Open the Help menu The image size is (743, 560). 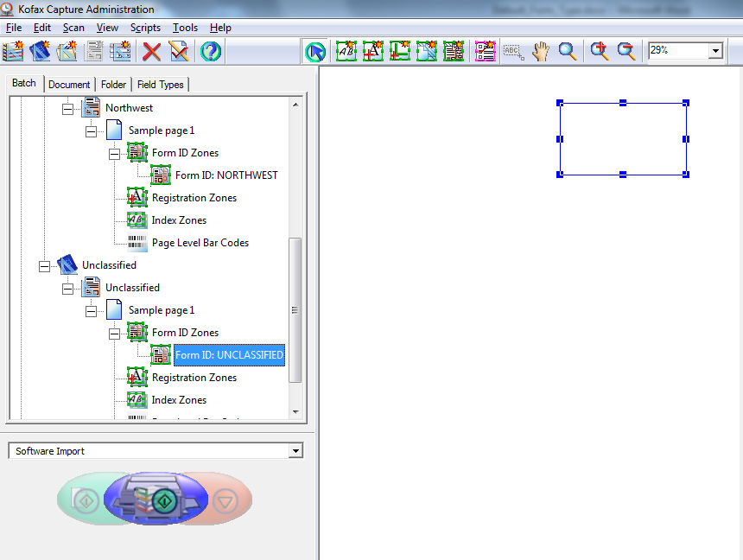coord(221,28)
